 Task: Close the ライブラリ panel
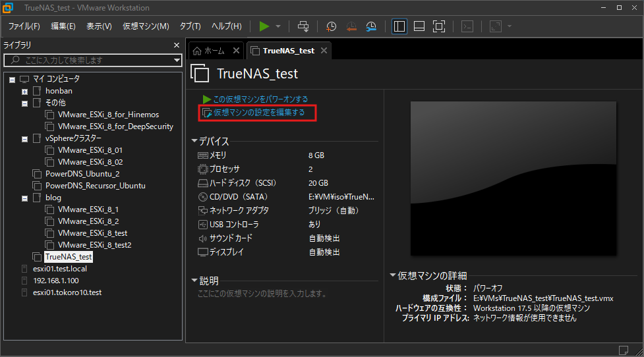point(177,45)
